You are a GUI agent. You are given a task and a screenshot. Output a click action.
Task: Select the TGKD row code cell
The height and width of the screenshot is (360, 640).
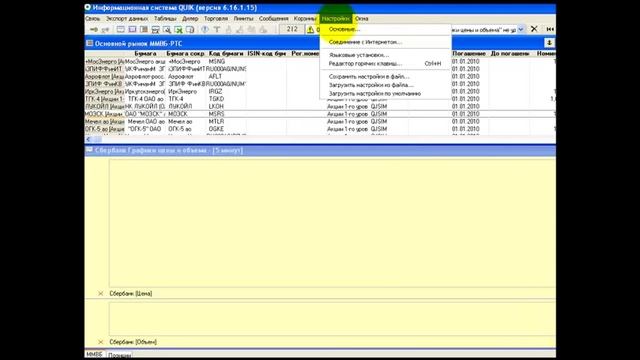pyautogui.click(x=216, y=99)
